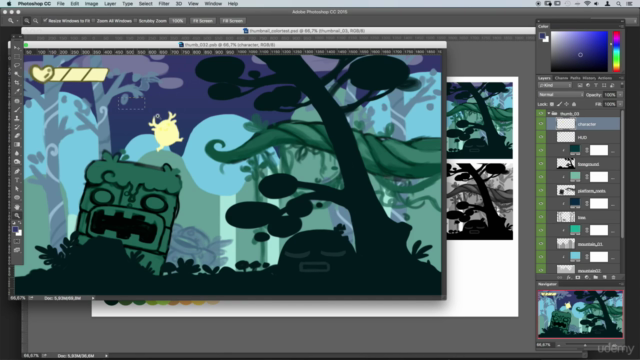Viewport: 640px width, 360px height.
Task: Click the Wi-Fi icon in menu bar
Action: point(587,4)
